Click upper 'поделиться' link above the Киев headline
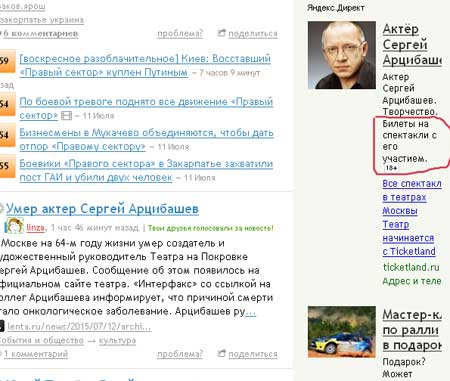The image size is (450, 381). (253, 34)
